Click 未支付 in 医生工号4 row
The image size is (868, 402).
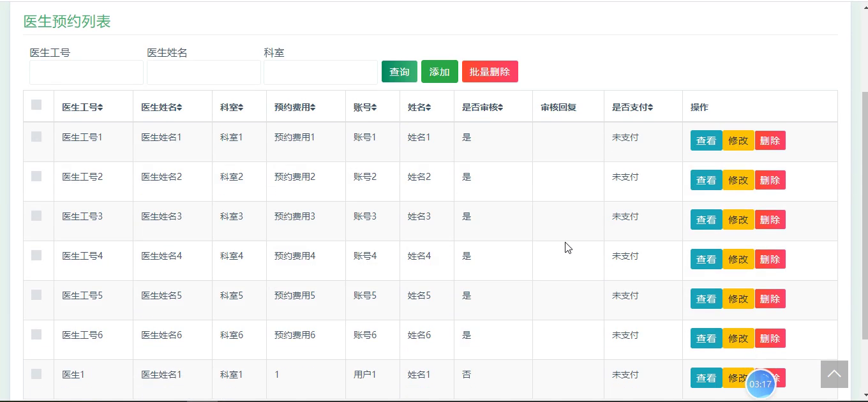click(x=625, y=256)
